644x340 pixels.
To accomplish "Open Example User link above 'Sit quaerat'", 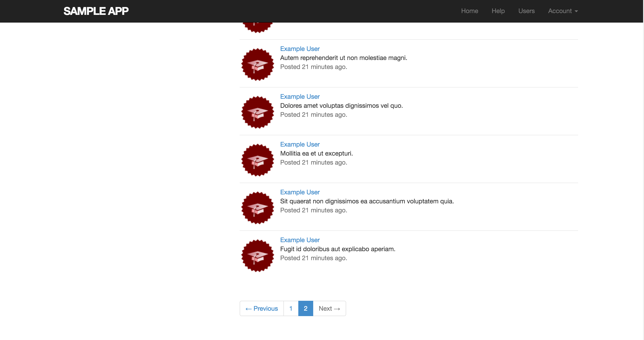I will tap(299, 192).
